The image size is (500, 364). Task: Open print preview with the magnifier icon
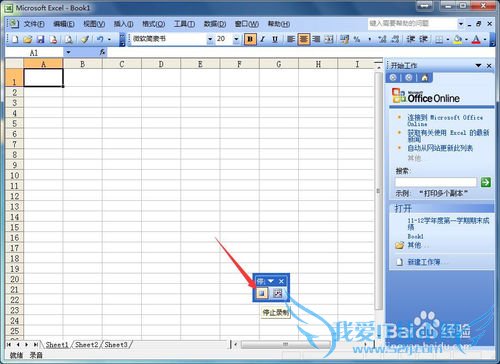click(69, 39)
